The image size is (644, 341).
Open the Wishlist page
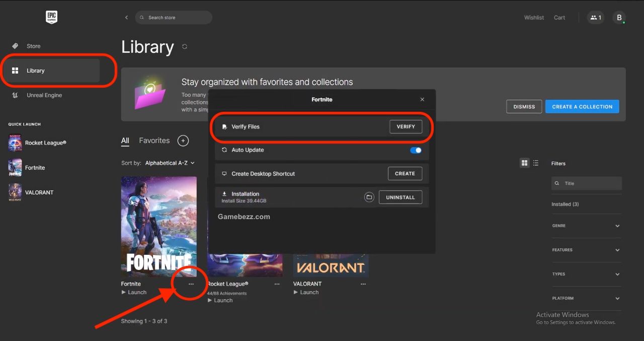pyautogui.click(x=534, y=18)
